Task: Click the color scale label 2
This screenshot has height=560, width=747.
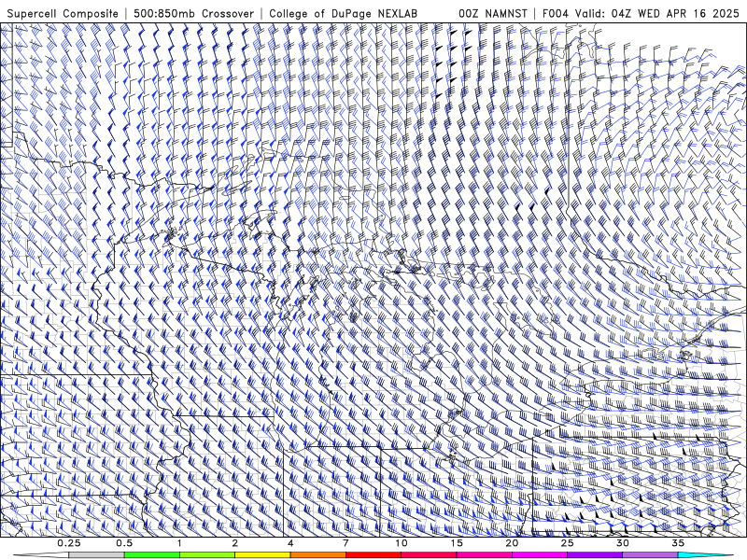Action: coord(235,543)
